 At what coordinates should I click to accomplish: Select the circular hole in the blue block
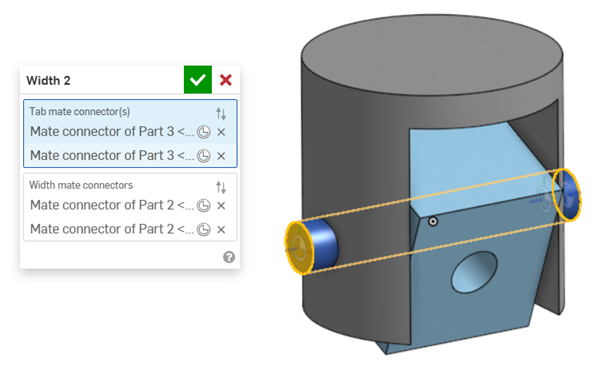click(474, 271)
